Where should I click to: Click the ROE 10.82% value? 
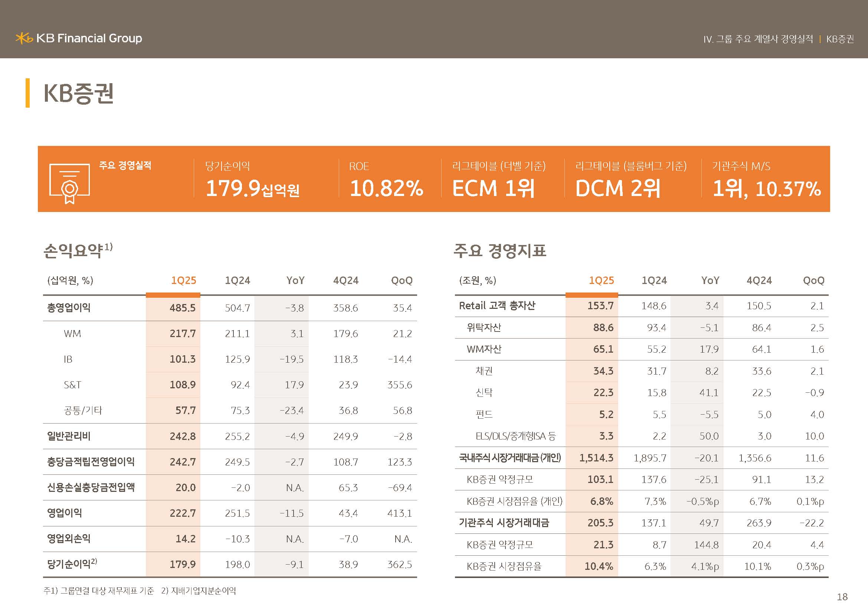386,188
